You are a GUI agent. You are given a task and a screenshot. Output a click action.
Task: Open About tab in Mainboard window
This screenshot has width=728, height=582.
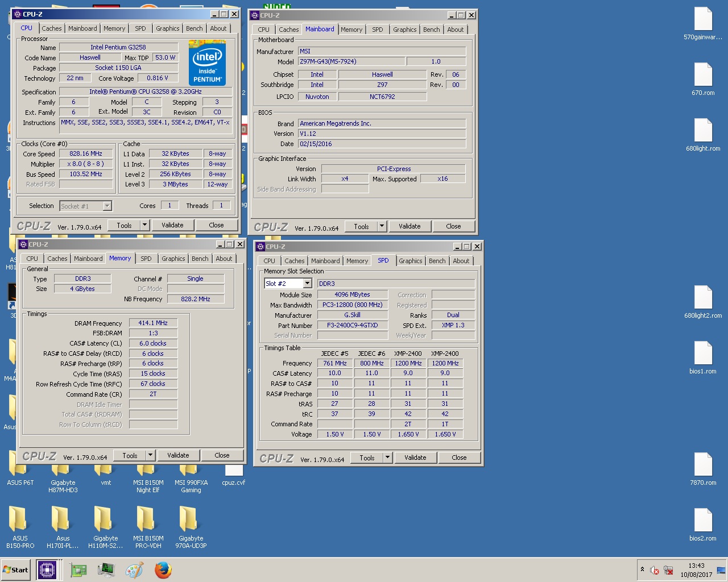[x=456, y=30]
